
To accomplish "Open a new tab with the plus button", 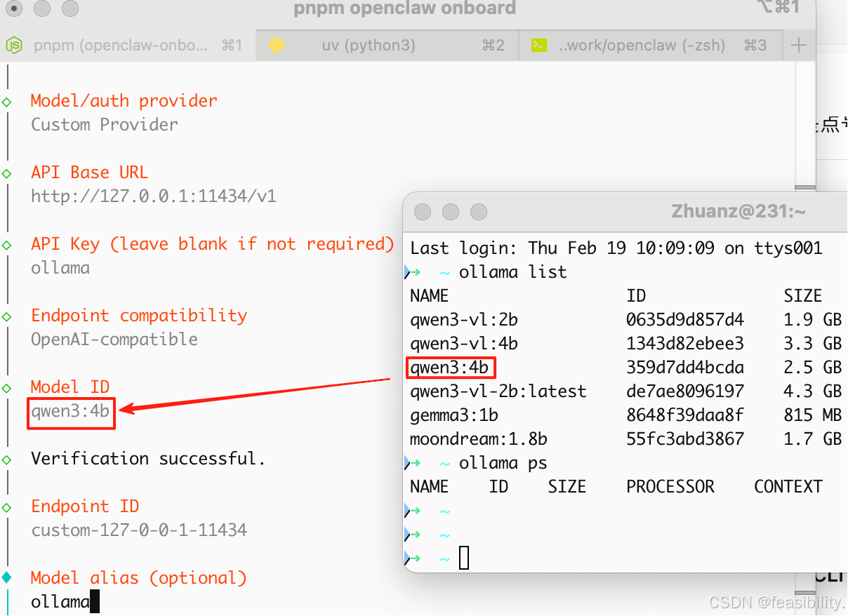I will coord(798,46).
